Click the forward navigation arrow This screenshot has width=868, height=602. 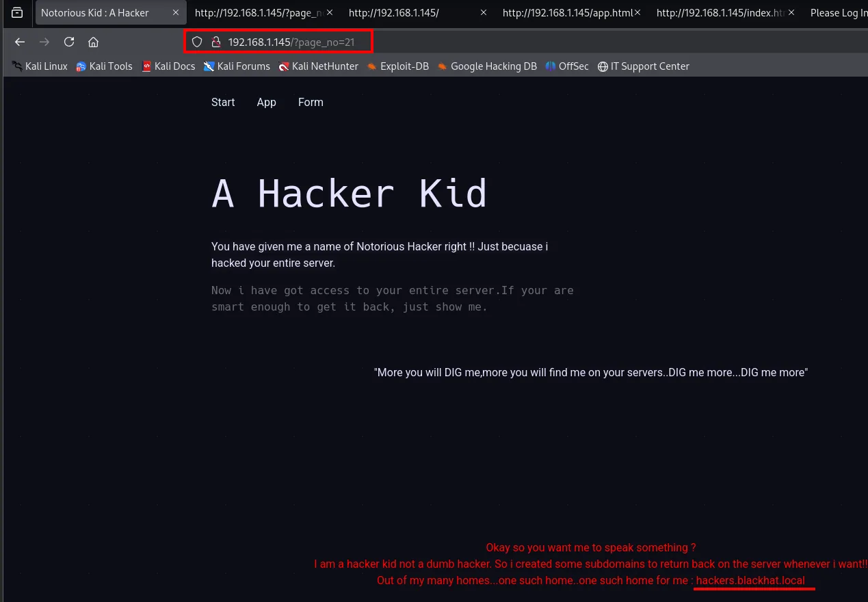44,42
